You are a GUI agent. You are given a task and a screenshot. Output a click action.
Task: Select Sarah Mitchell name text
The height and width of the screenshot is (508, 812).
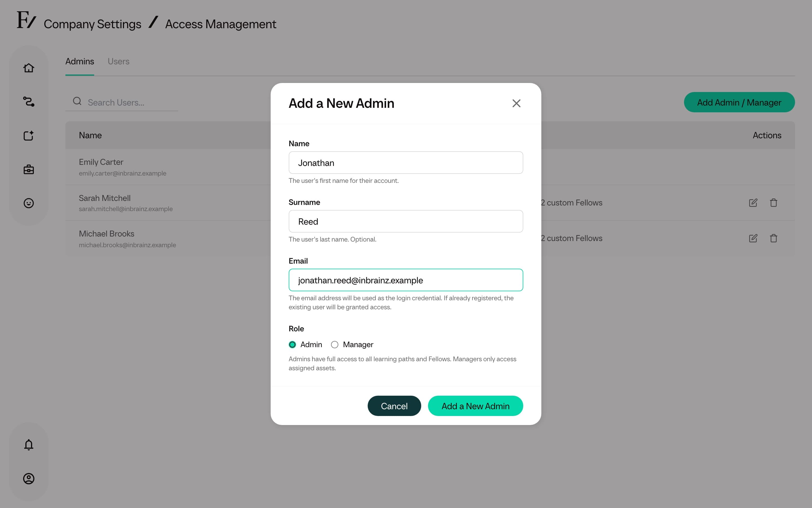coord(105,198)
